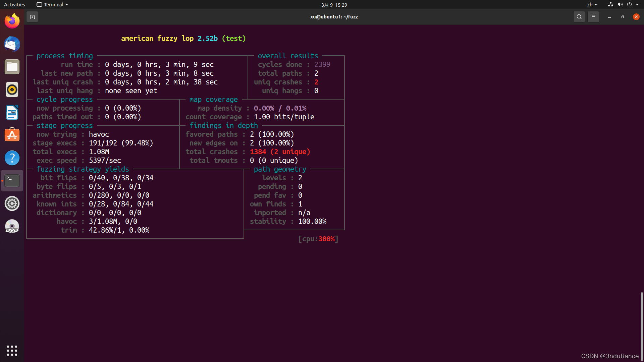Show all applications grid
This screenshot has width=644, height=362.
[12, 350]
